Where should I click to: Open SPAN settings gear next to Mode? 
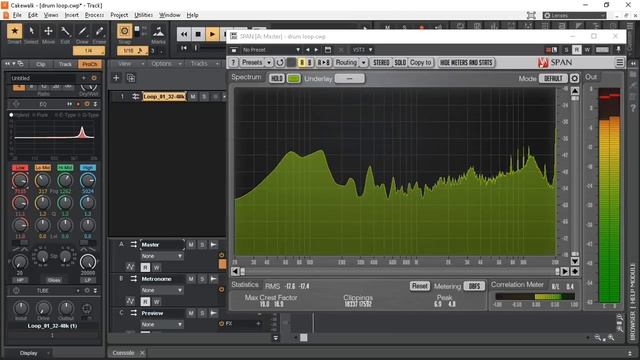[574, 78]
